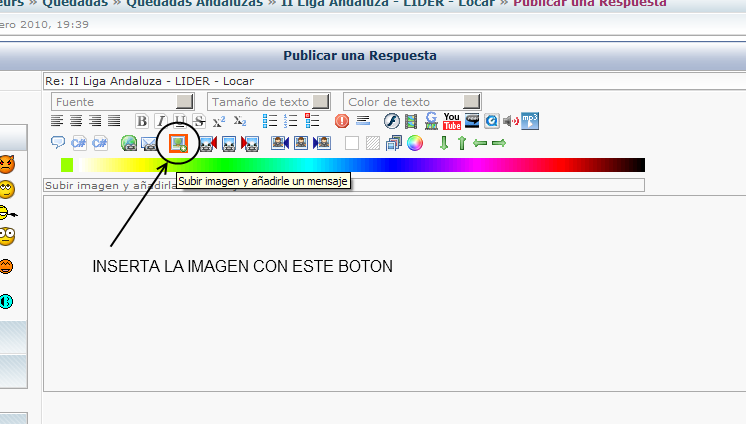Click the green up arrow

point(462,143)
